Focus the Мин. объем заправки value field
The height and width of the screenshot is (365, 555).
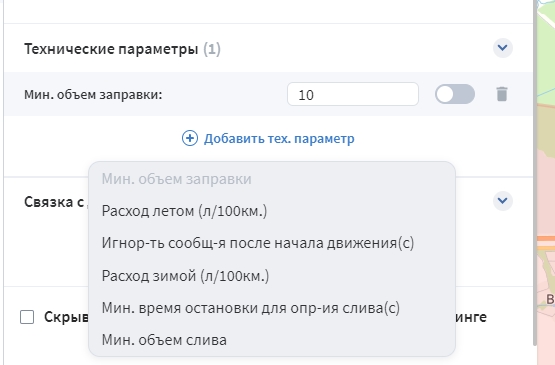pyautogui.click(x=353, y=94)
